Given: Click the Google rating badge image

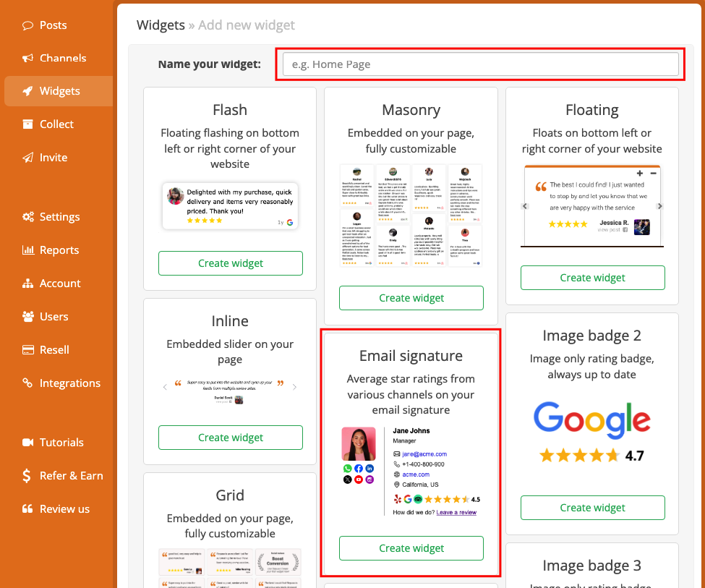Looking at the screenshot, I should [x=592, y=433].
